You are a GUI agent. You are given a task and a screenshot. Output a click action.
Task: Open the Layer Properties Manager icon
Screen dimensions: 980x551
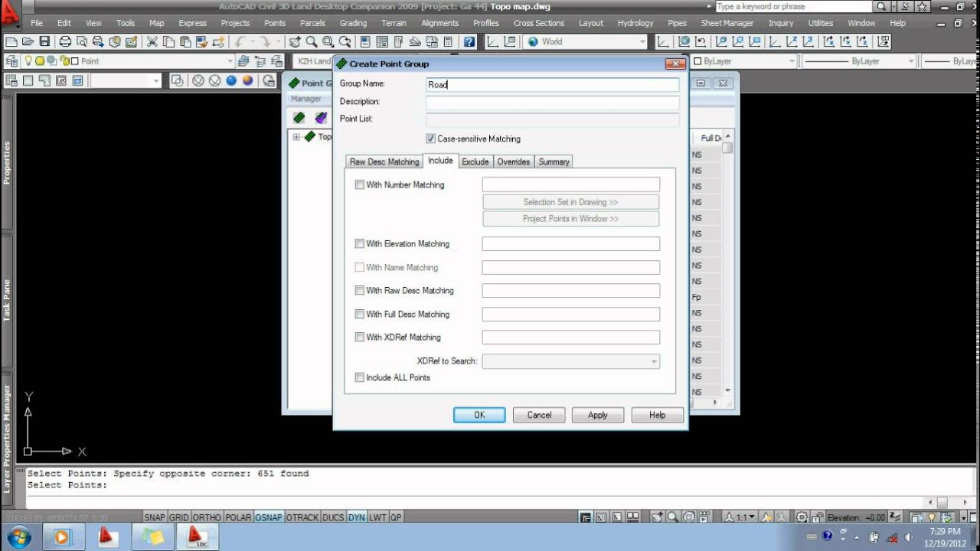click(x=11, y=61)
